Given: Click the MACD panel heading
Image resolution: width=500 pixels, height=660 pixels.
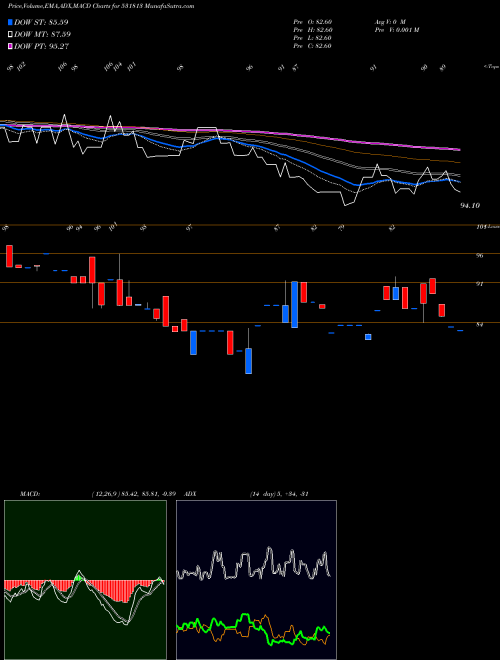Looking at the screenshot, I should [30, 494].
